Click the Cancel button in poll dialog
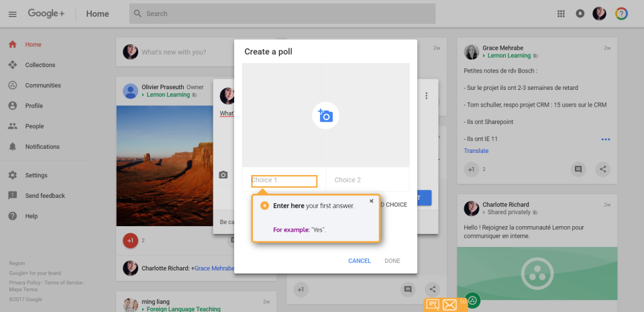 (360, 260)
